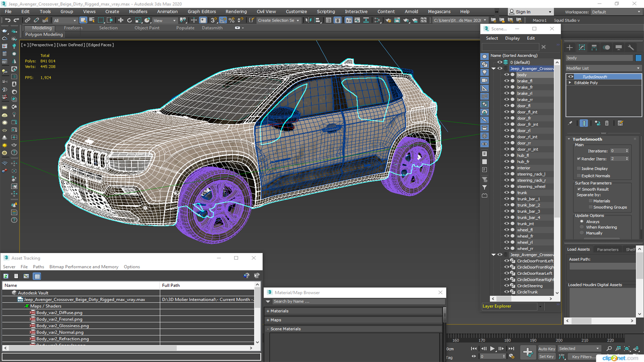Open the Create Selection Set dropdown
Image resolution: width=644 pixels, height=362 pixels.
pos(278,20)
